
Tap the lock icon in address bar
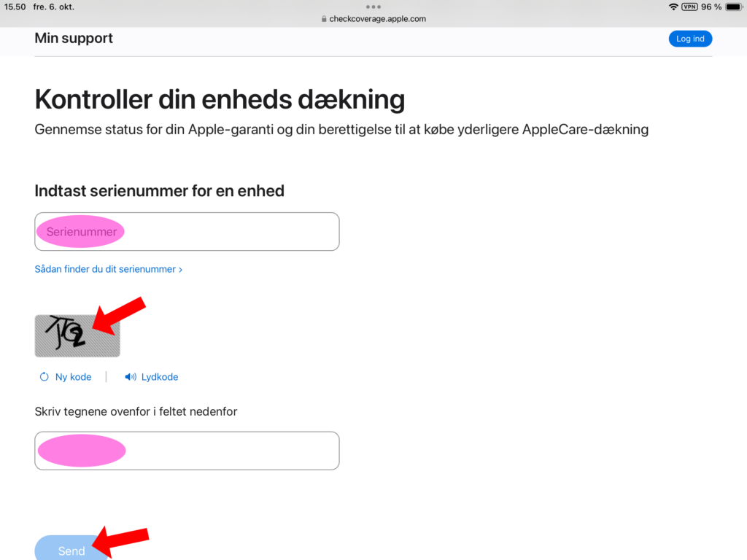(324, 18)
